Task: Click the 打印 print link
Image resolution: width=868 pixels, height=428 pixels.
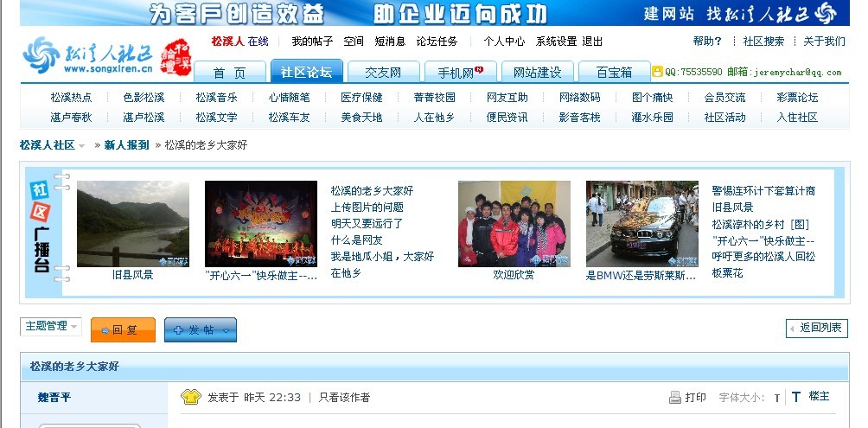Action: click(695, 398)
